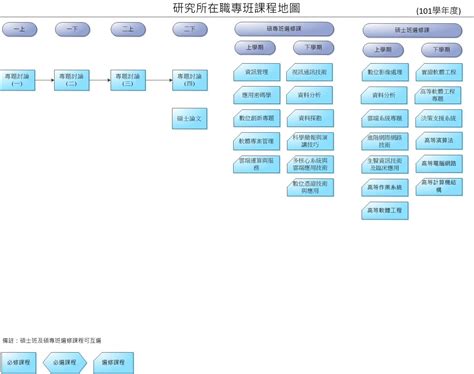Click the 視訊通訊技術 elective box
The image size is (474, 374).
point(309,72)
